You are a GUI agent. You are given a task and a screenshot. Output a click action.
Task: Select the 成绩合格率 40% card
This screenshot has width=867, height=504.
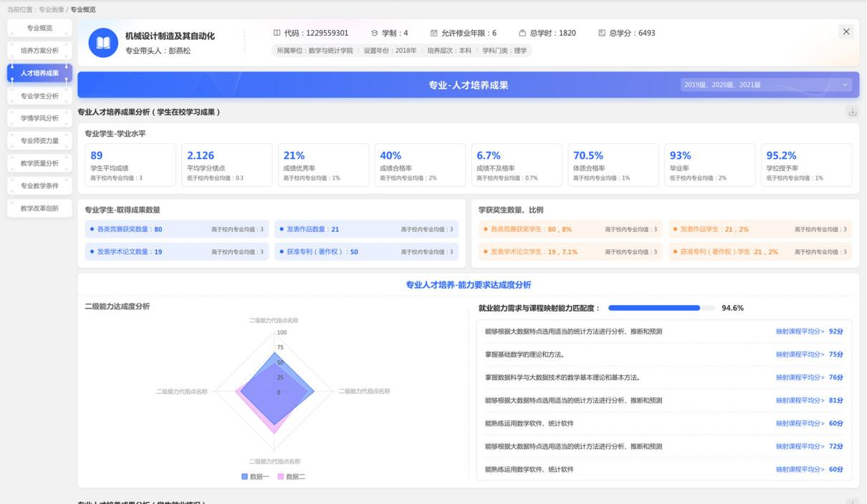coord(421,165)
